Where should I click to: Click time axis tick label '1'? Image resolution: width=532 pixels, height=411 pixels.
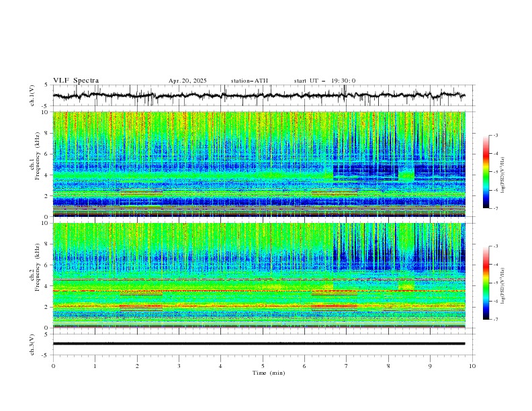coord(95,366)
